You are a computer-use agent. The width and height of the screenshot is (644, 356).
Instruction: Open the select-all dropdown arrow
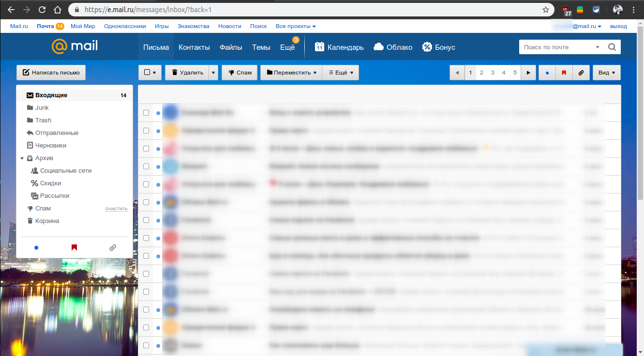(x=155, y=73)
